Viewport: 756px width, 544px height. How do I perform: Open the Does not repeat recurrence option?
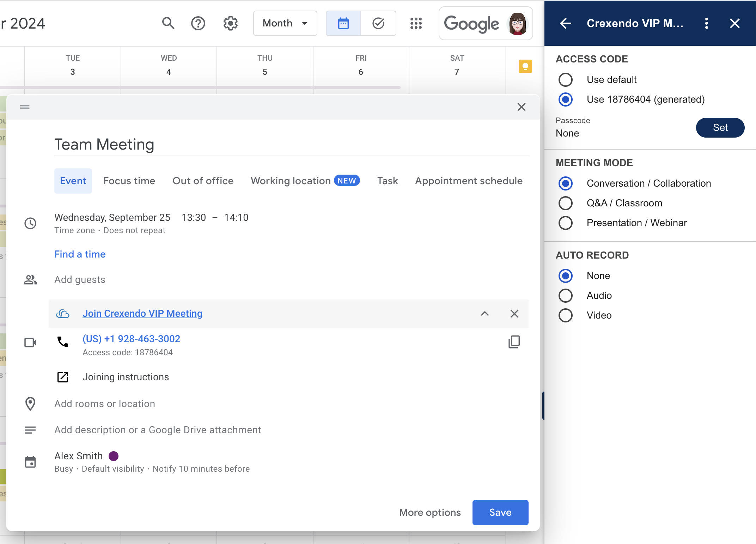134,230
